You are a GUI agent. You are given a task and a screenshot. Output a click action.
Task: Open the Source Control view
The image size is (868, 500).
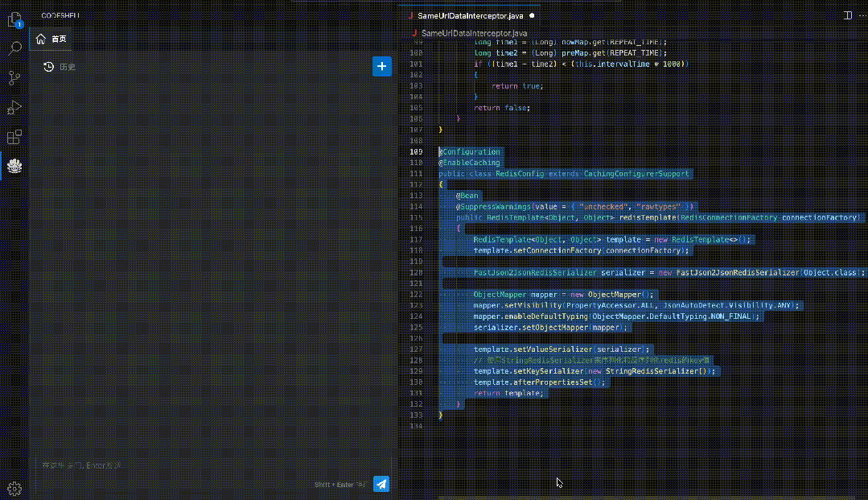point(15,77)
